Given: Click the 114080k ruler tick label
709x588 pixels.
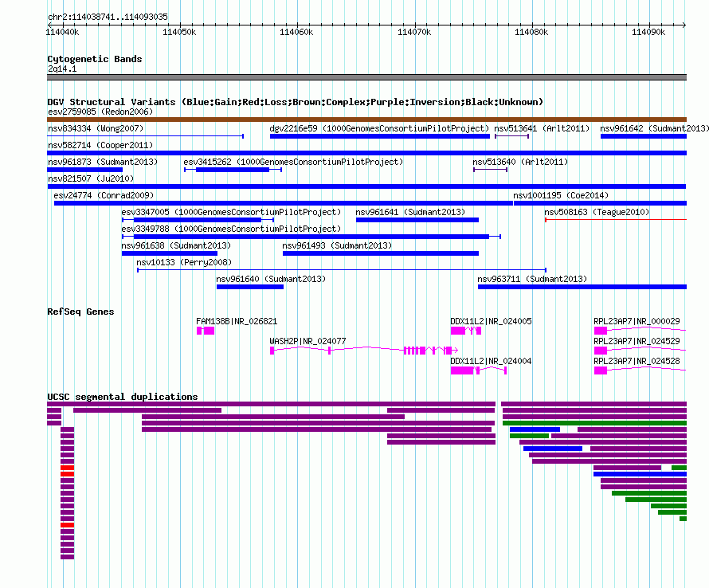Looking at the screenshot, I should pos(531,33).
